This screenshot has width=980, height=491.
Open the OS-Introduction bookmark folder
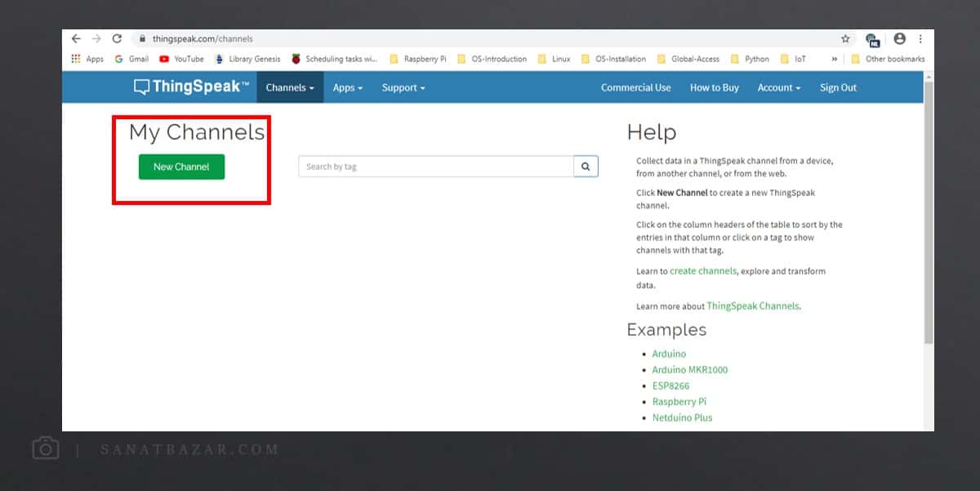pos(492,59)
